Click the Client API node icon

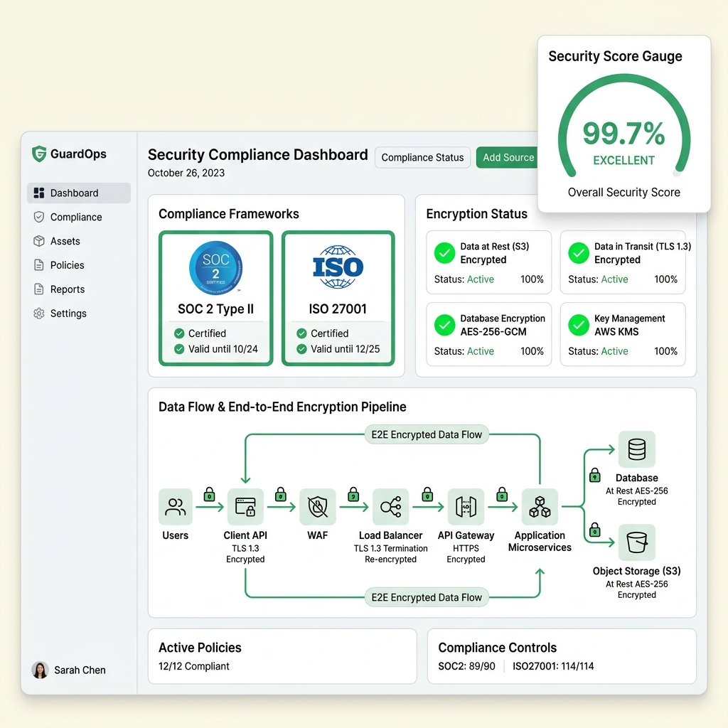tap(245, 506)
